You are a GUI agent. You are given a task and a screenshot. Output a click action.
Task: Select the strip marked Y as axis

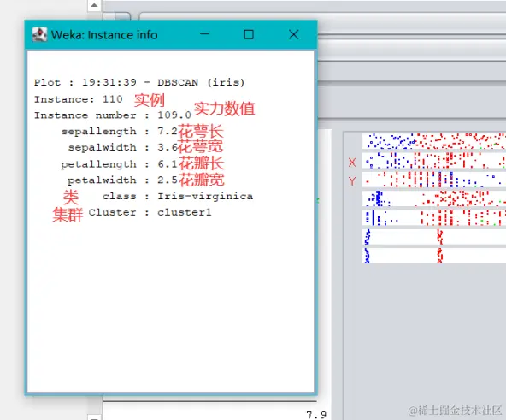pyautogui.click(x=434, y=180)
